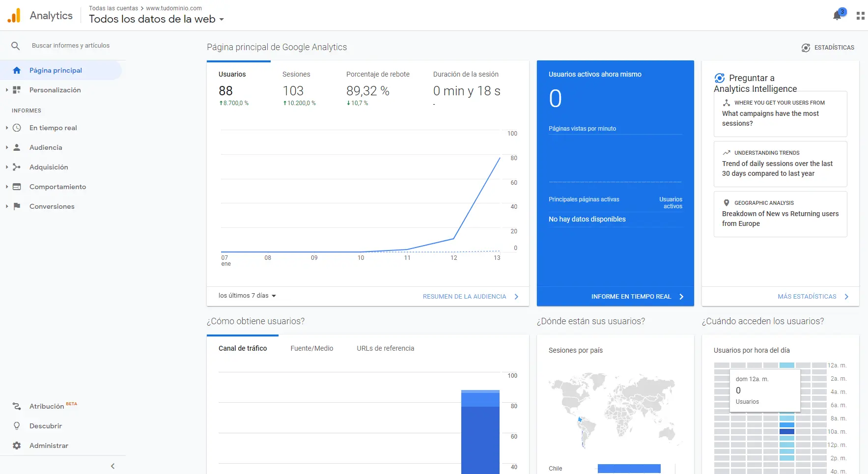
Task: Click the light blue 12a. m. heatmap cell
Action: [x=787, y=365]
